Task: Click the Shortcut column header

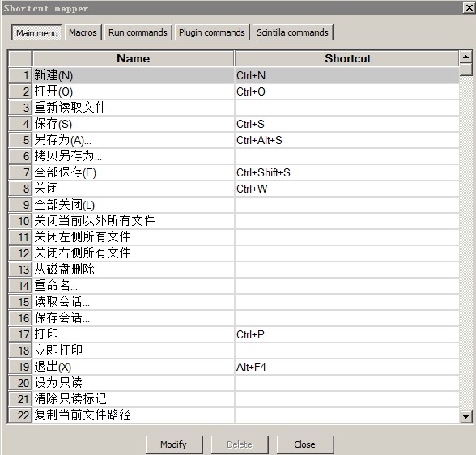Action: 346,58
